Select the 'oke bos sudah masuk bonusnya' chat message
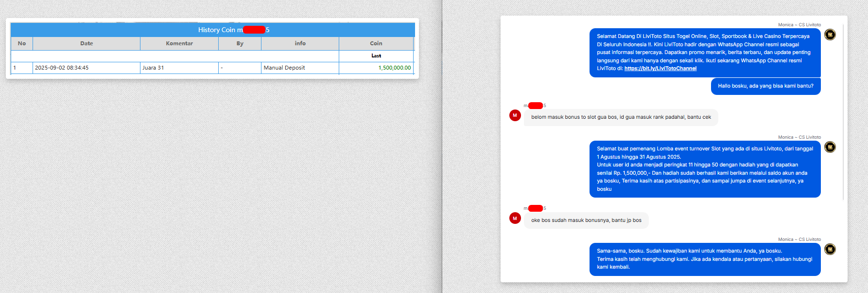This screenshot has width=868, height=293. (x=586, y=220)
